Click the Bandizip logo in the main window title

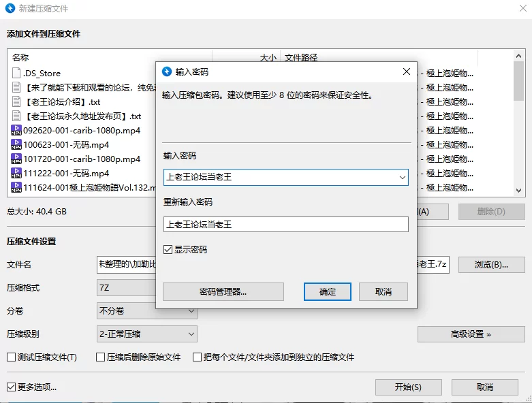(x=10, y=8)
